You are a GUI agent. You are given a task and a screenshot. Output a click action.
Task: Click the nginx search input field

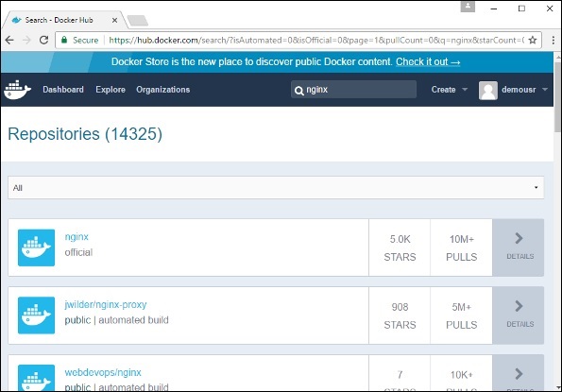point(354,90)
